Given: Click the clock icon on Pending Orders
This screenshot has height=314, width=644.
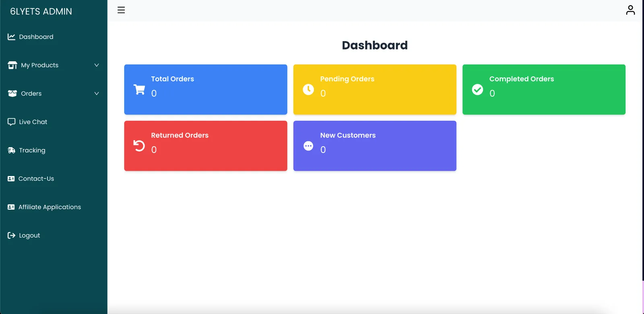Looking at the screenshot, I should (308, 89).
